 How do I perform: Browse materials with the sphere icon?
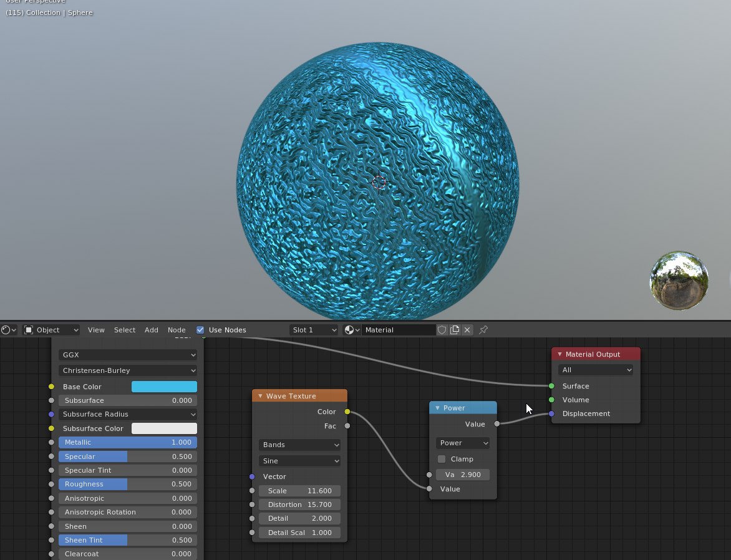pyautogui.click(x=352, y=330)
